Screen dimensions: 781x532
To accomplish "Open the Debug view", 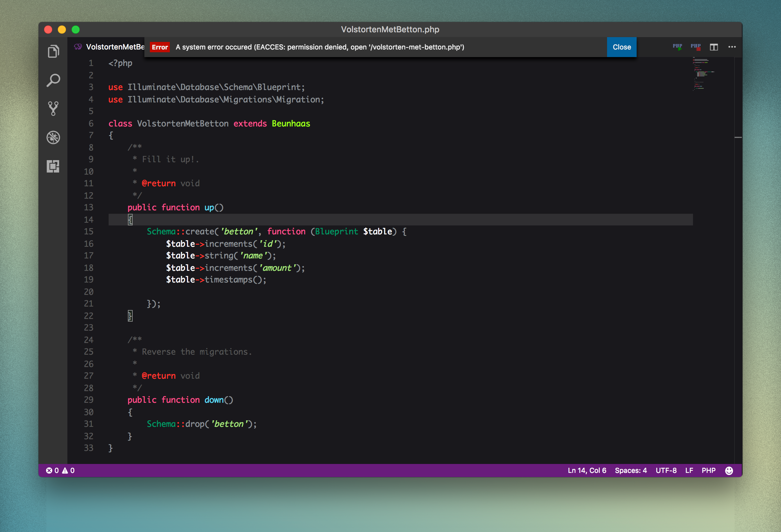I will pos(53,137).
